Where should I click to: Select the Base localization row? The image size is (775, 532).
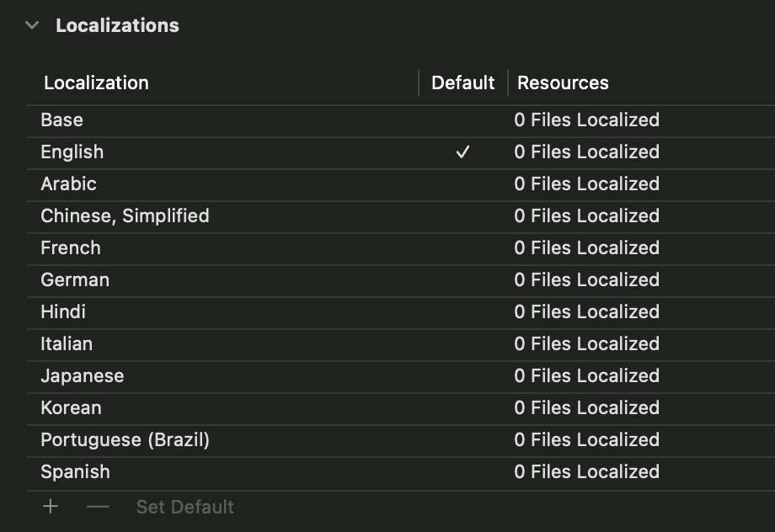62,120
